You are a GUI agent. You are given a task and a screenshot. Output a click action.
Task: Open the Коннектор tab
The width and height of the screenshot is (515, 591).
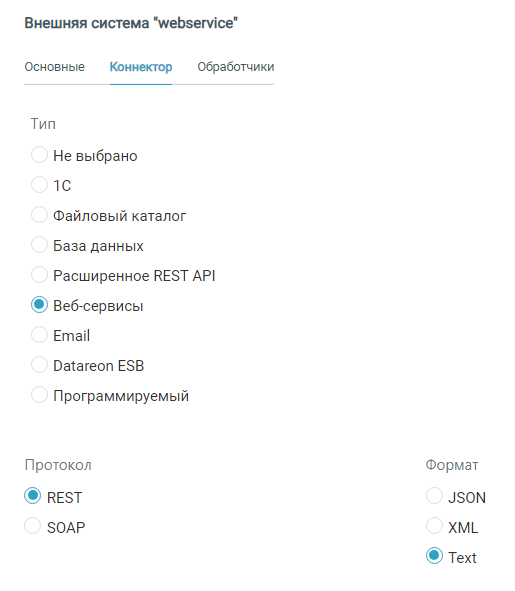click(141, 67)
